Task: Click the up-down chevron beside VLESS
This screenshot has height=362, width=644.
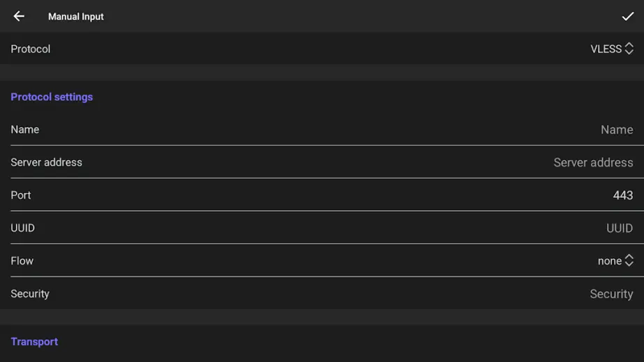Action: tap(629, 49)
